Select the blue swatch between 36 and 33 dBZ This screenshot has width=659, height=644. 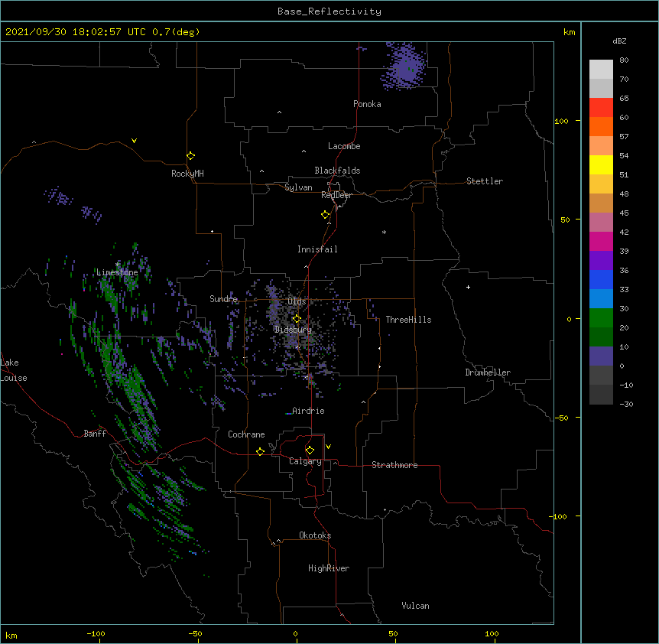point(601,279)
